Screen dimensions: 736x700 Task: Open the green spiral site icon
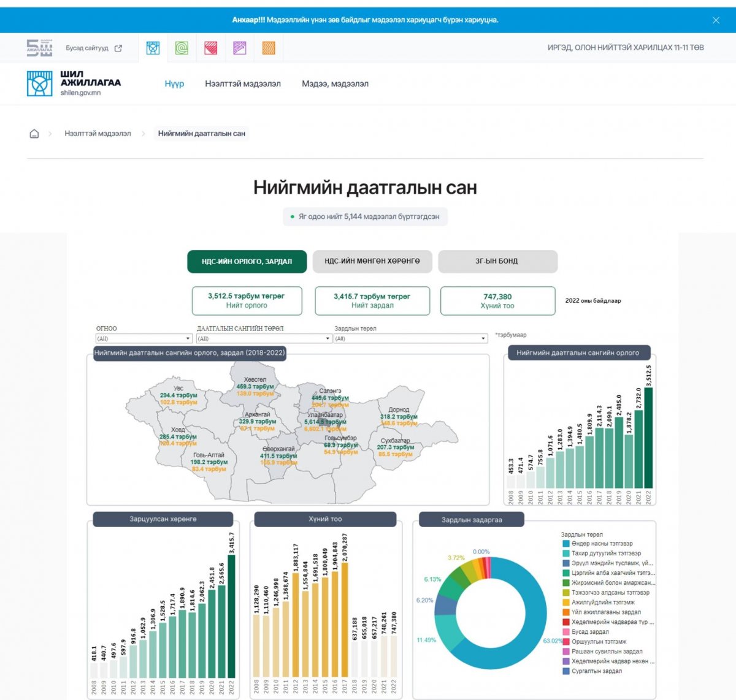click(182, 48)
